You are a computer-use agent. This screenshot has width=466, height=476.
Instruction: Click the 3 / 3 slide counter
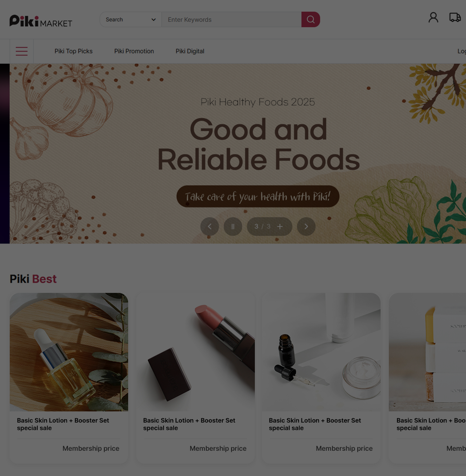coord(263,226)
